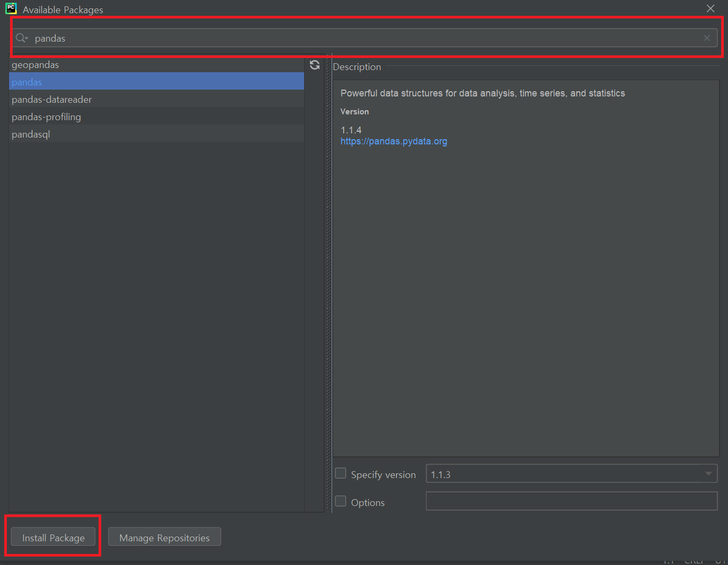The height and width of the screenshot is (565, 728).
Task: Clear the pandas search text
Action: tap(707, 38)
